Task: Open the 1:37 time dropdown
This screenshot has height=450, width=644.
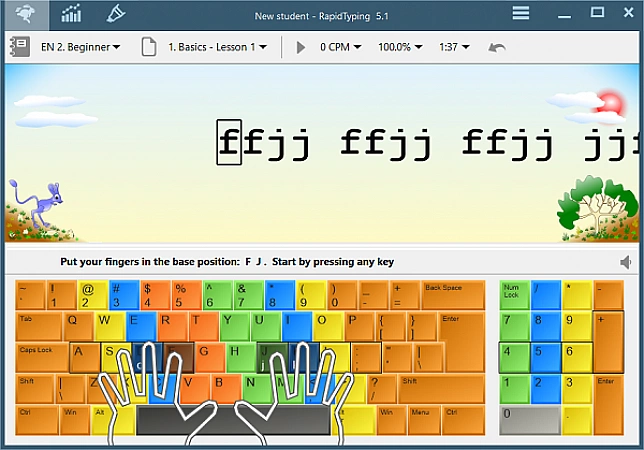Action: [454, 47]
